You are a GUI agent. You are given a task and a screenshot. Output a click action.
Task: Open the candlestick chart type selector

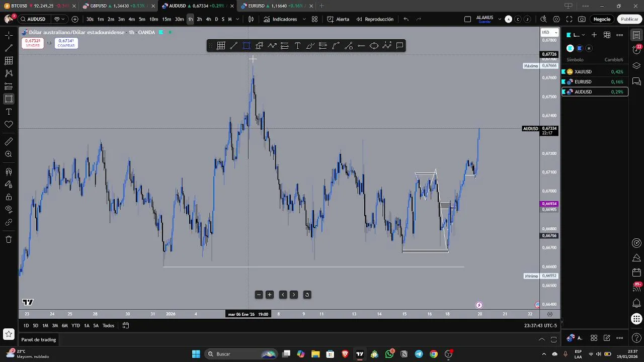(251, 19)
